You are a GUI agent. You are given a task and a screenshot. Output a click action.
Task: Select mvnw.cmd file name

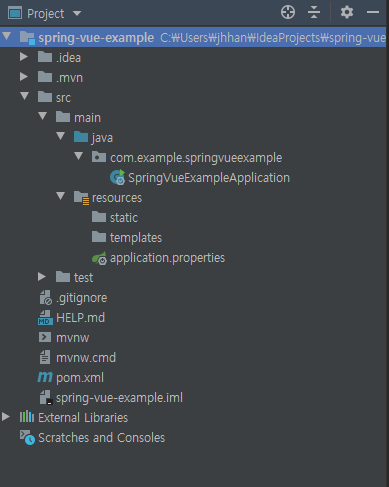click(x=86, y=358)
